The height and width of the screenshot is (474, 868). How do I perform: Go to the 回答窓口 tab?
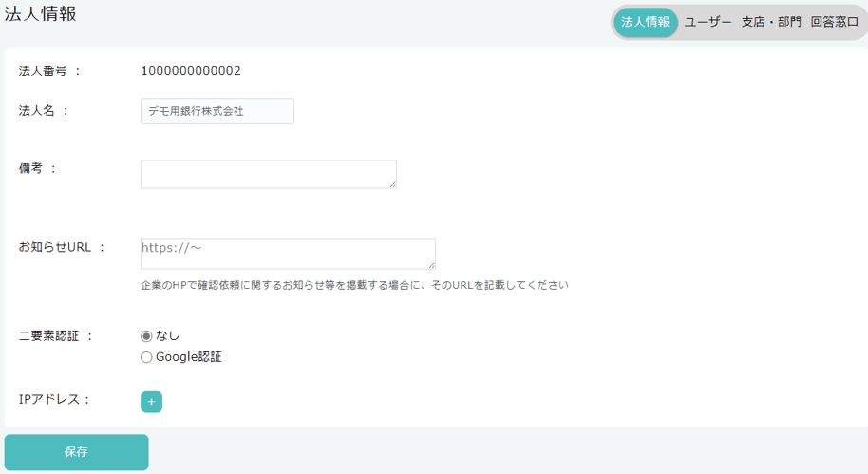point(835,22)
